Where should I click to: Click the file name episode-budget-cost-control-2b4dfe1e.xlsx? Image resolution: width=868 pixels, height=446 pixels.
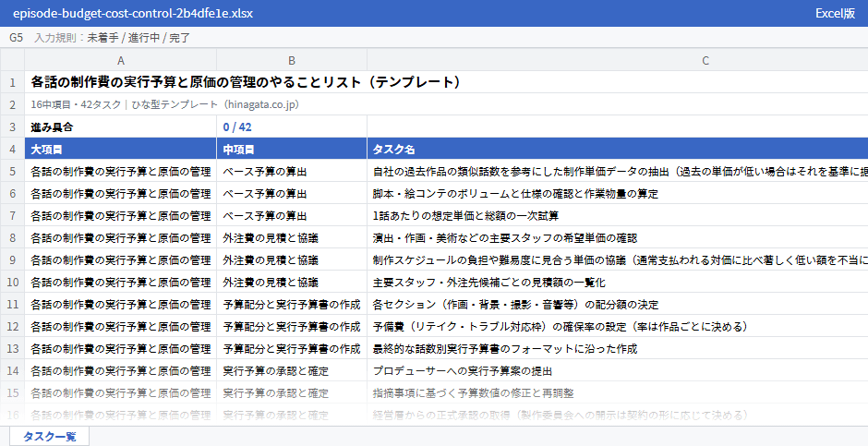coord(133,13)
